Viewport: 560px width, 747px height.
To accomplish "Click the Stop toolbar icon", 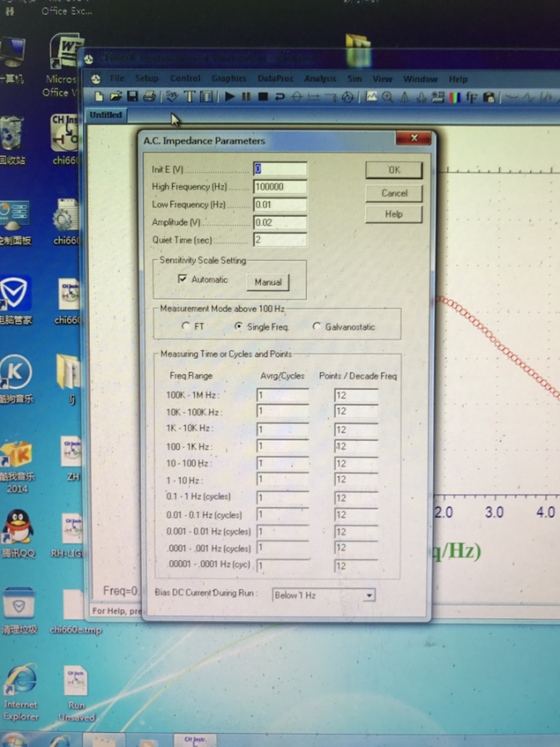I will tap(262, 97).
